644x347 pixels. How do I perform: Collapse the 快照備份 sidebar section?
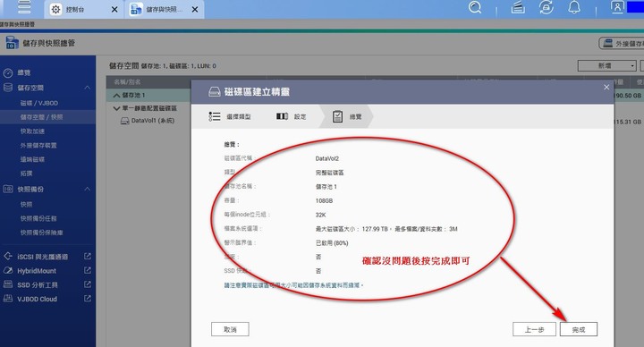[x=87, y=189]
